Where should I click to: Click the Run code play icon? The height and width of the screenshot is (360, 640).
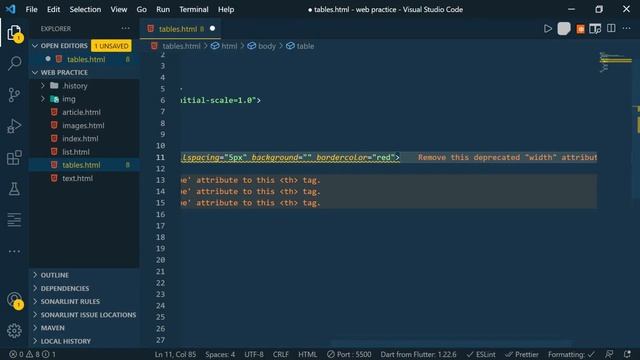[548, 29]
